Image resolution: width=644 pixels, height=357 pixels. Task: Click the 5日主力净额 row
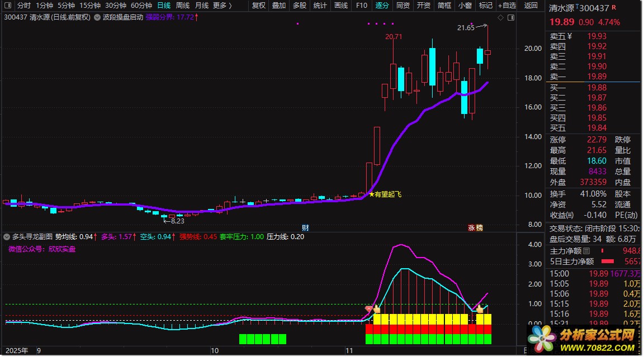tap(594, 261)
